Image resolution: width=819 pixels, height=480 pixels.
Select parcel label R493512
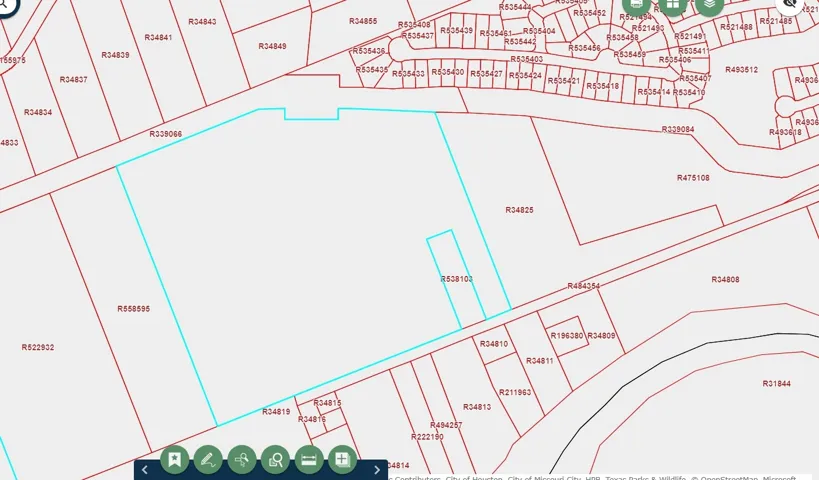[x=741, y=69]
